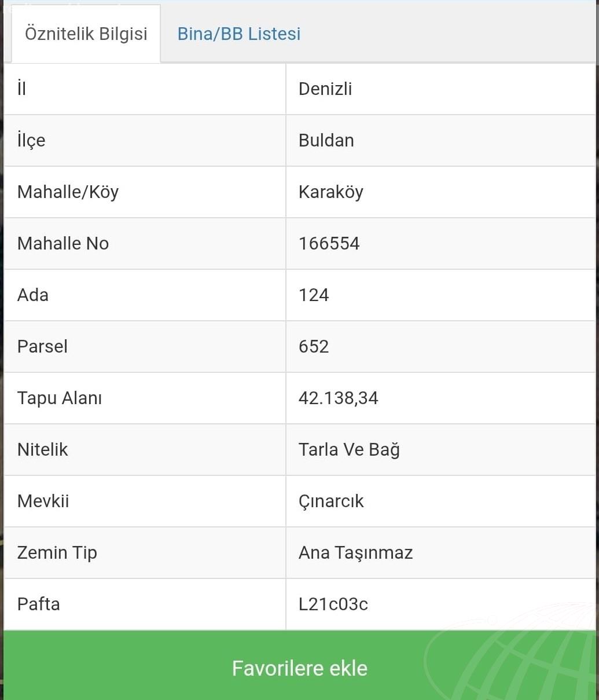Click the Favorilere ekle button
The height and width of the screenshot is (700, 599).
[300, 668]
